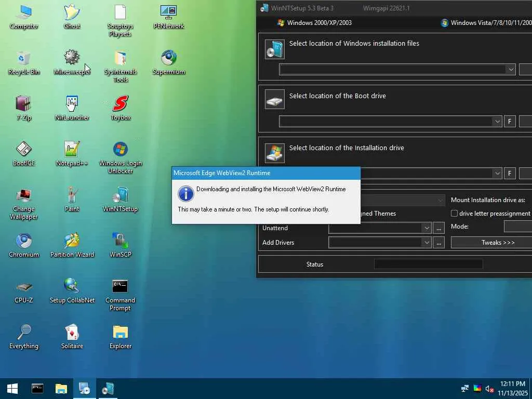Image resolution: width=532 pixels, height=399 pixels.
Task: Open the clock showing 12:11 PM
Action: point(512,389)
